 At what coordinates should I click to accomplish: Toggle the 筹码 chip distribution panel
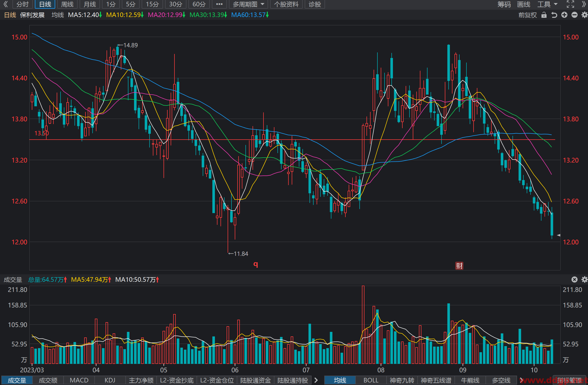504,4
